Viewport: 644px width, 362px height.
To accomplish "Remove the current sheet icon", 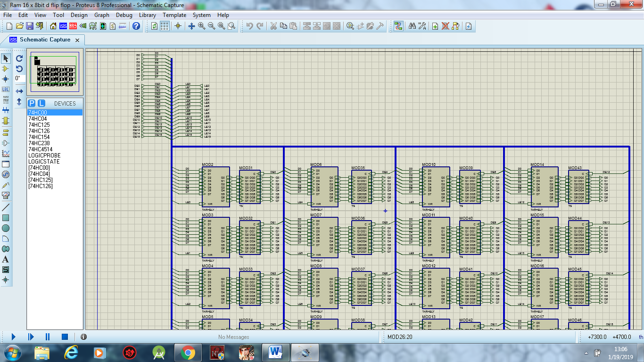I will click(445, 26).
